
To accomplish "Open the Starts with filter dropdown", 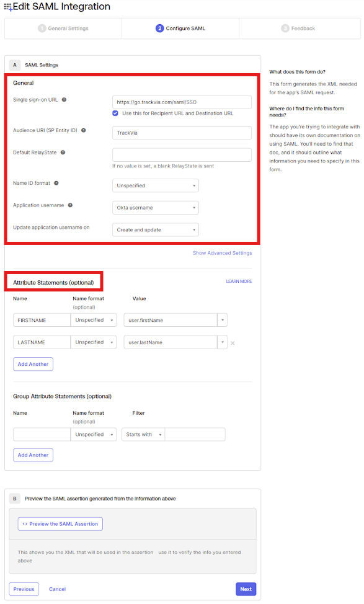I will [x=143, y=435].
